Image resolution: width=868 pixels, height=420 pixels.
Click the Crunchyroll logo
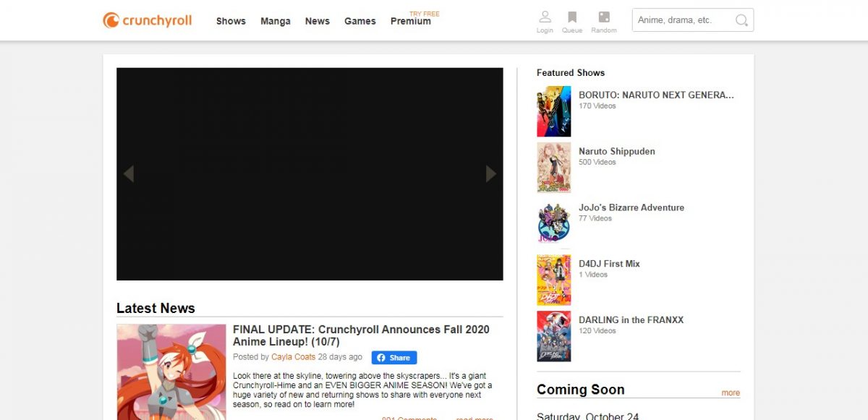point(147,20)
